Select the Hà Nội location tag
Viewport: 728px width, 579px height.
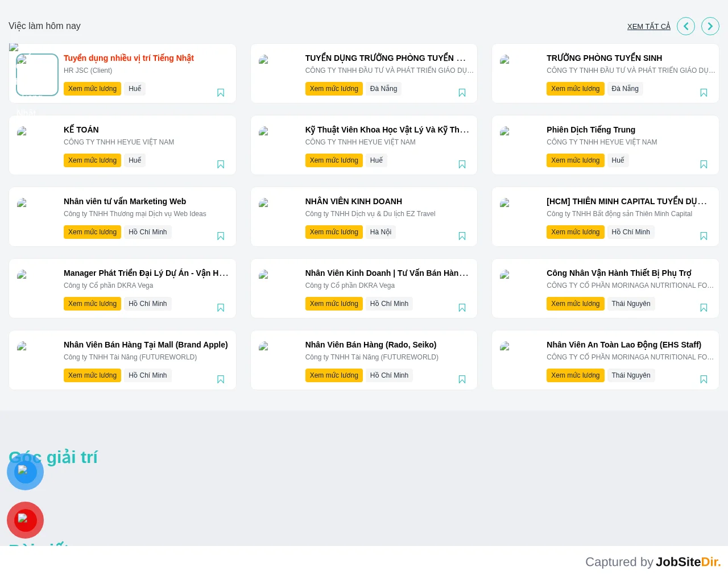(x=380, y=232)
